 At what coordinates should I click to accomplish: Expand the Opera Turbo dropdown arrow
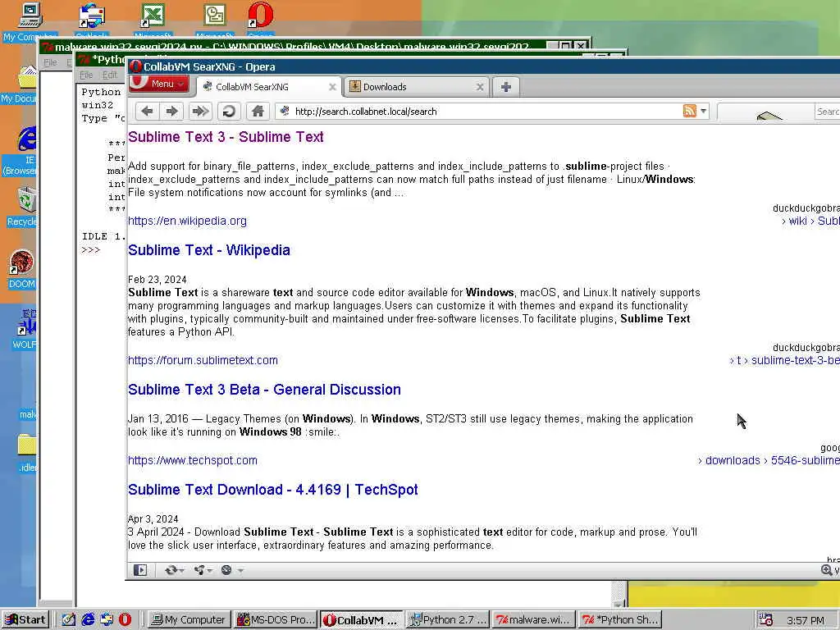(x=240, y=571)
